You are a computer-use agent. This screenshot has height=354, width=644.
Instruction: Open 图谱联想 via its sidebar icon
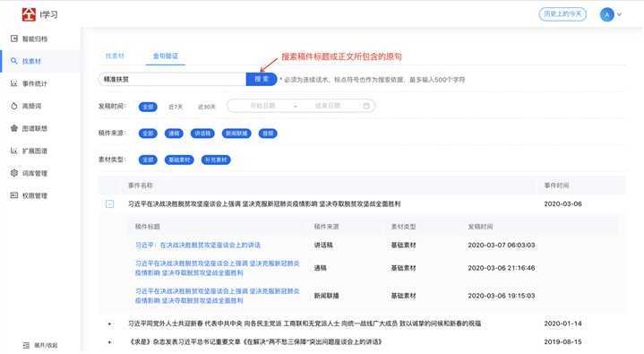14,128
